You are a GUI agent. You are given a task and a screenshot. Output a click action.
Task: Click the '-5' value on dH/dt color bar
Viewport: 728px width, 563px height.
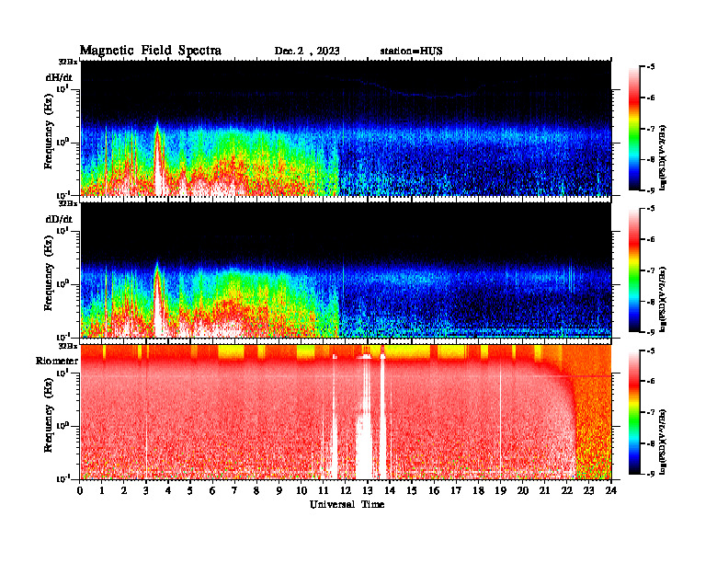pyautogui.click(x=651, y=67)
